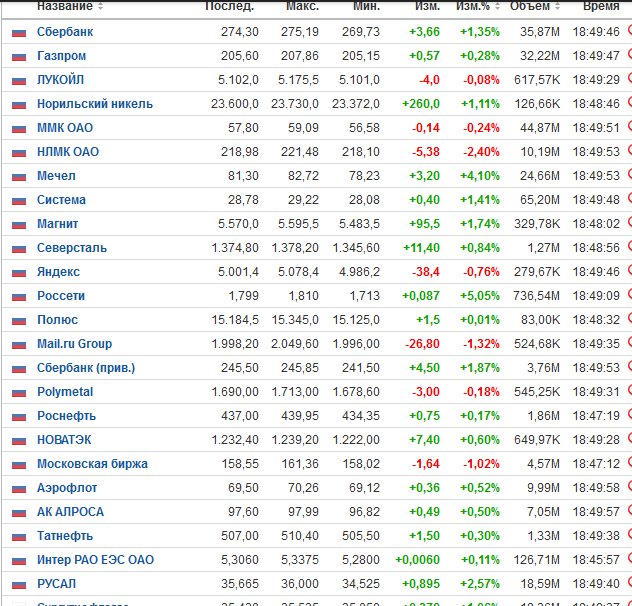Image resolution: width=632 pixels, height=606 pixels.
Task: Click the flag icon beside Аэрофлот
Action: [x=19, y=489]
